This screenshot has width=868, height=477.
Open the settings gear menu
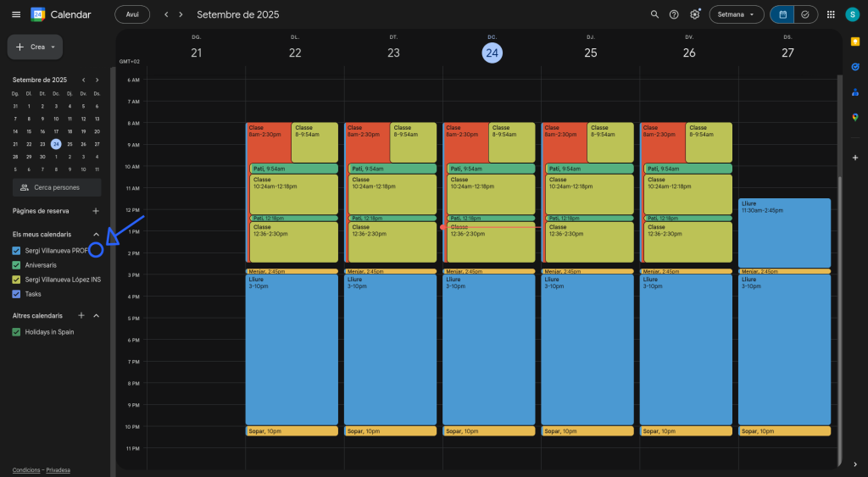(695, 14)
